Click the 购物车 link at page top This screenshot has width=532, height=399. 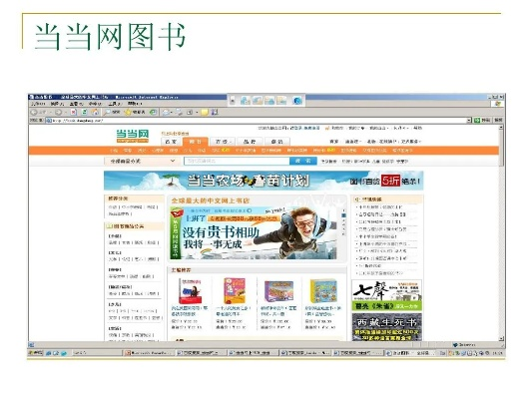[338, 128]
